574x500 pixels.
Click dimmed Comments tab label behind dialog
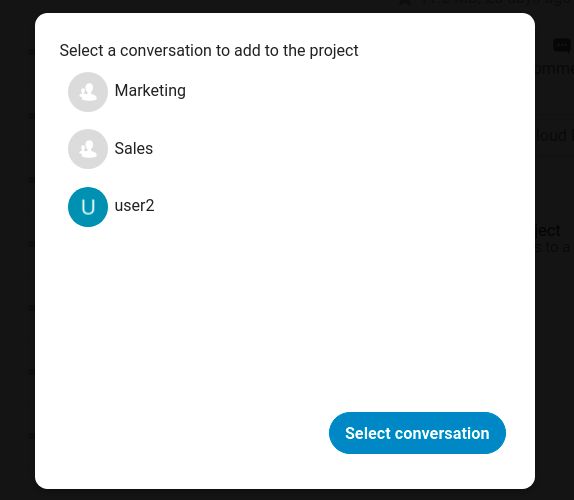click(554, 68)
